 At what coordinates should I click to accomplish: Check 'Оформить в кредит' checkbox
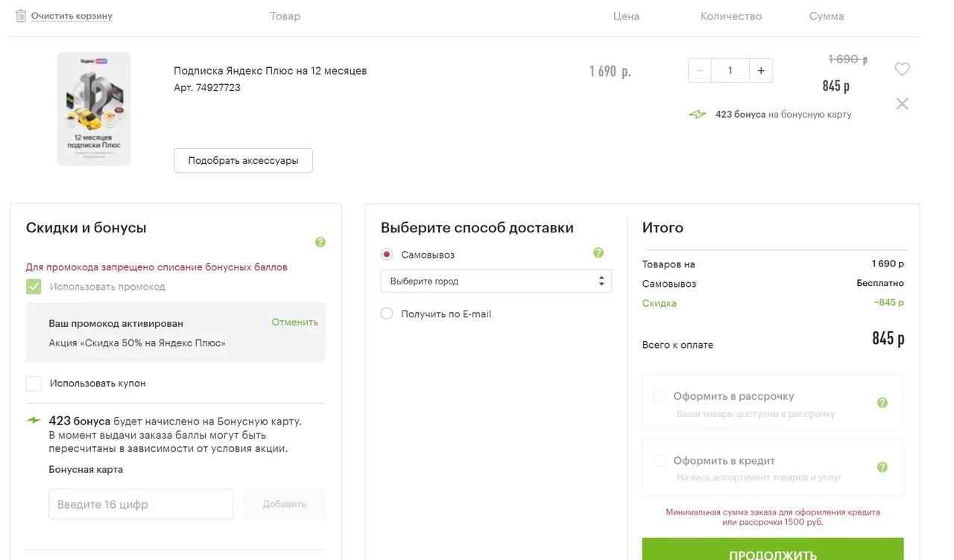point(660,461)
